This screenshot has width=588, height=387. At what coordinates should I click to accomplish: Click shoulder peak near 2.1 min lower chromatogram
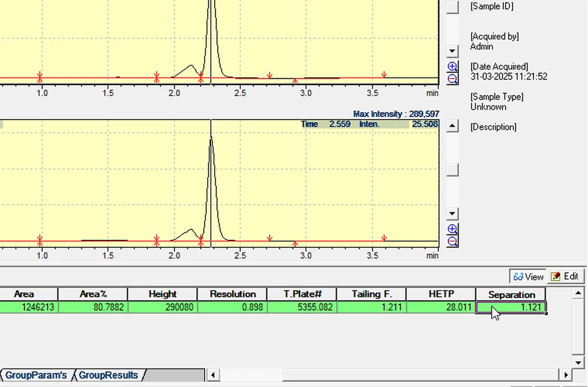(191, 230)
